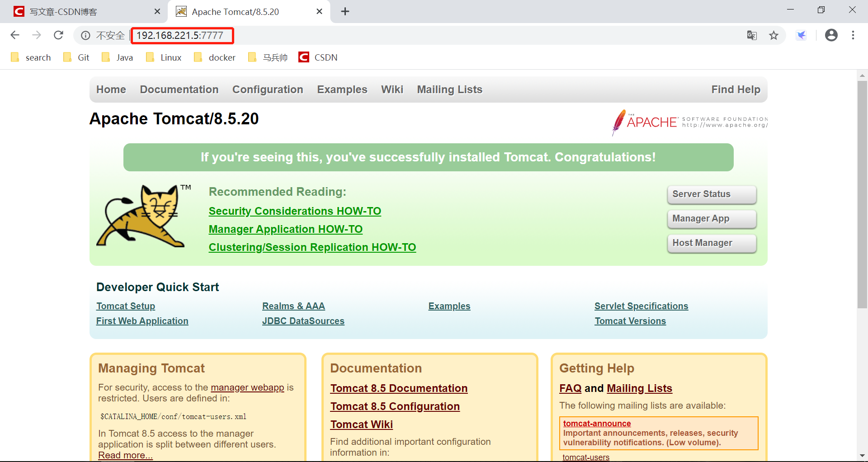This screenshot has height=462, width=868.
Task: Click the Manager App button
Action: (712, 219)
